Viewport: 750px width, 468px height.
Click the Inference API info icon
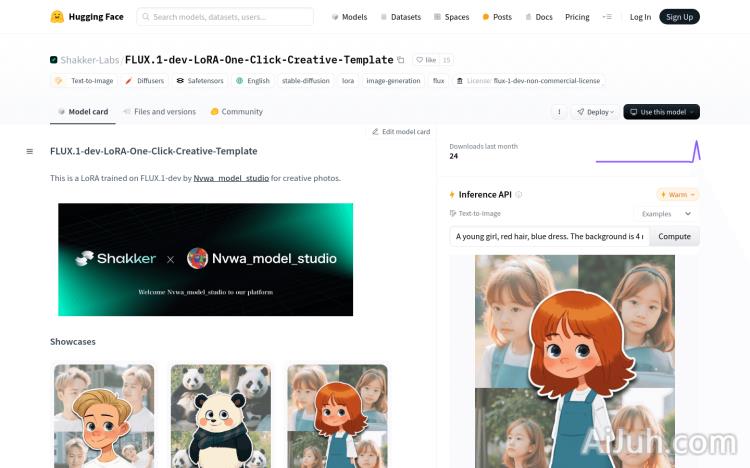click(519, 194)
